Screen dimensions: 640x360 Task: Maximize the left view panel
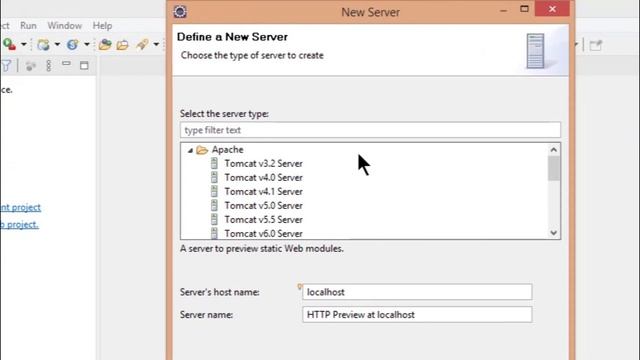(x=84, y=65)
